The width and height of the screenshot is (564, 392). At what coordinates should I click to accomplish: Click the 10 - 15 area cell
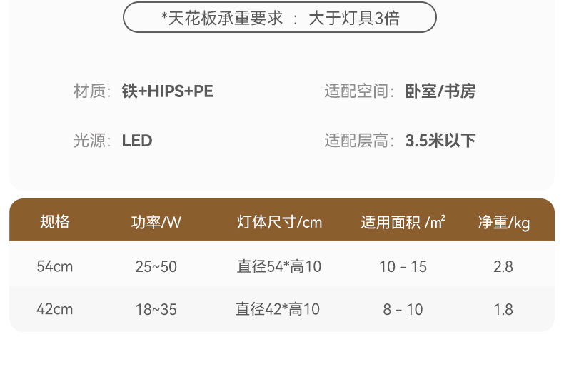403,267
